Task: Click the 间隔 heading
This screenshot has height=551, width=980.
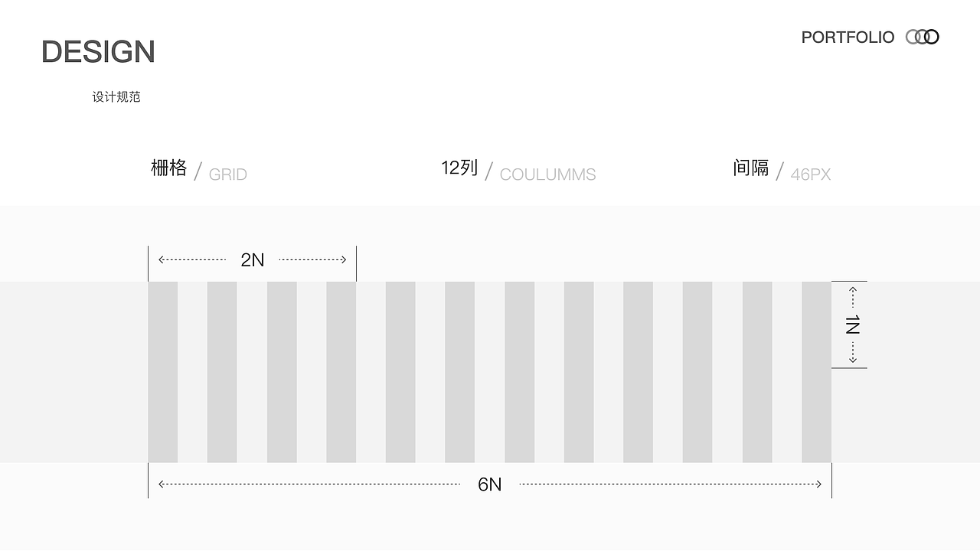Action: pyautogui.click(x=750, y=168)
